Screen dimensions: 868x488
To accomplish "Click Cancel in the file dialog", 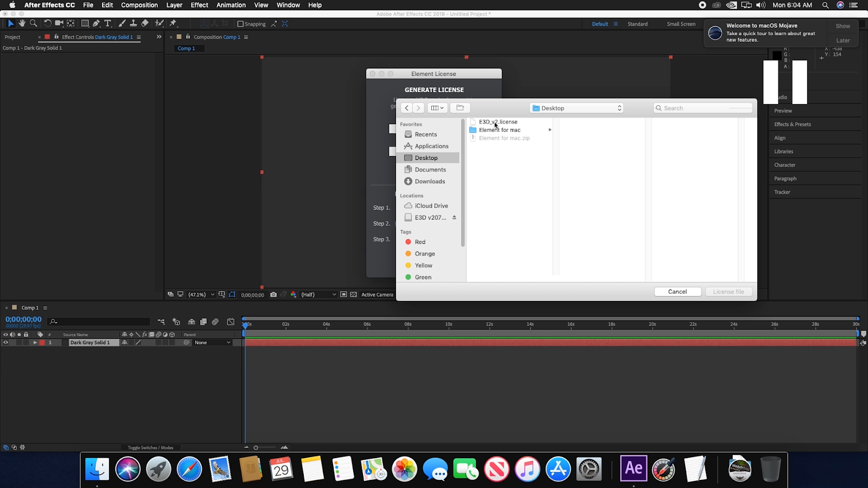I will (678, 292).
